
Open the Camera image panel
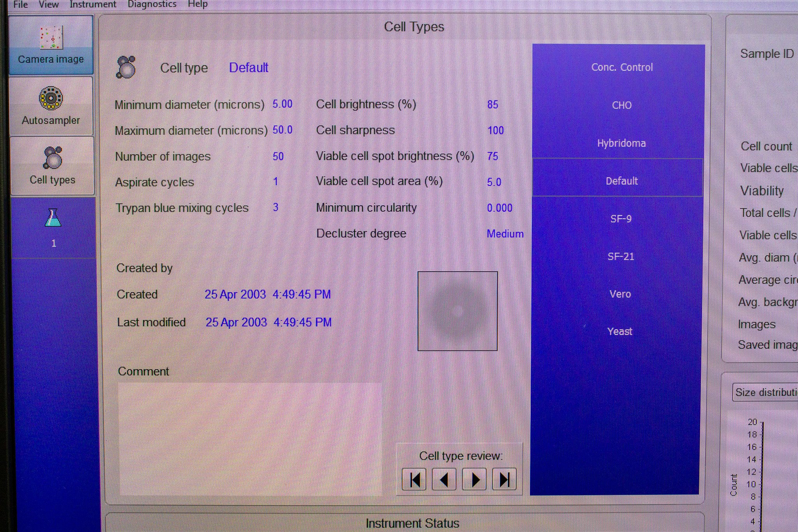[51, 45]
